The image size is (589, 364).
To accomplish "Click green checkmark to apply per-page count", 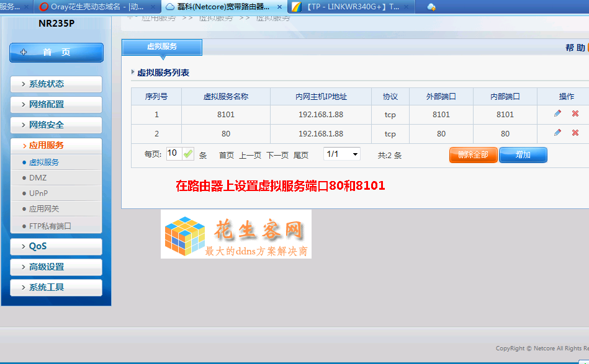I will (189, 154).
